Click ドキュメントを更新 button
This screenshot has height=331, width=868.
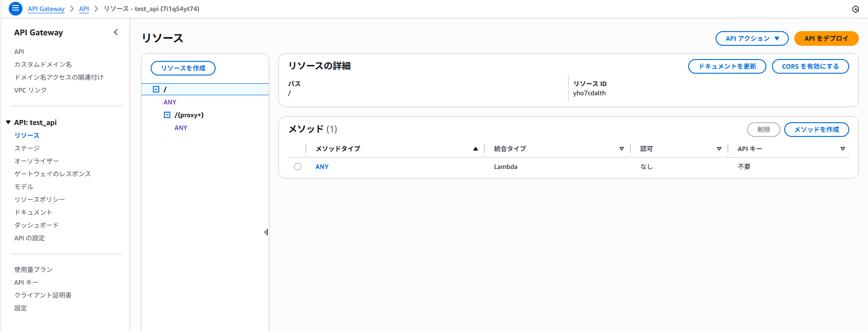click(x=727, y=66)
